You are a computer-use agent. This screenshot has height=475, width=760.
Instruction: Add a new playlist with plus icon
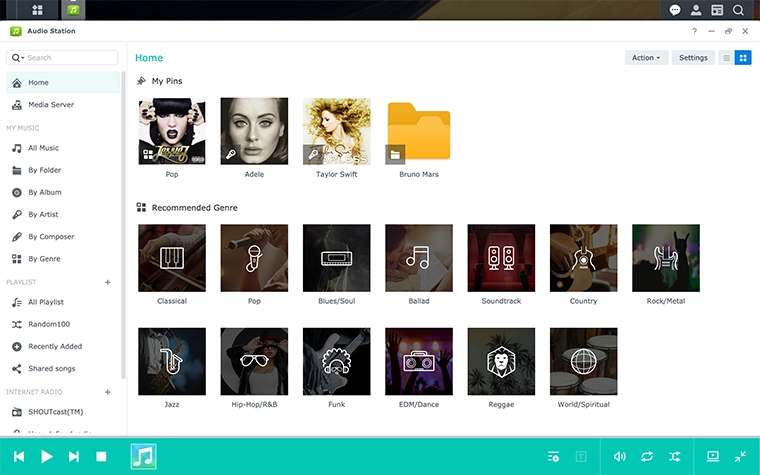pos(108,282)
